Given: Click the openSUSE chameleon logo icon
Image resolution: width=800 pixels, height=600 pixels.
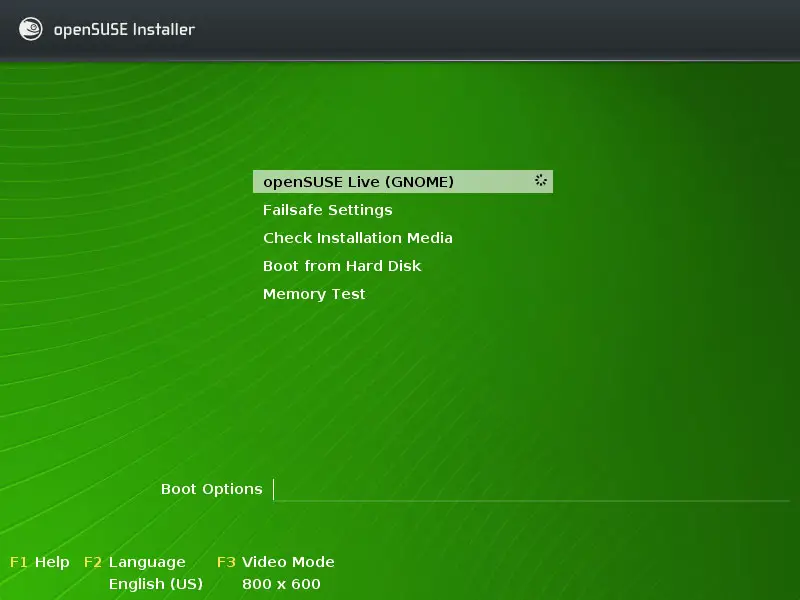Looking at the screenshot, I should point(31,29).
